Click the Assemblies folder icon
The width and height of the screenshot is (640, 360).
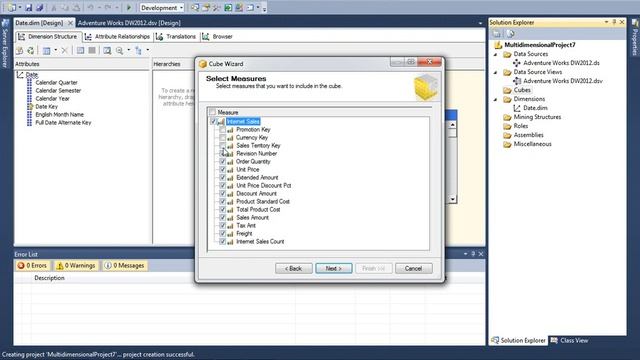point(507,135)
